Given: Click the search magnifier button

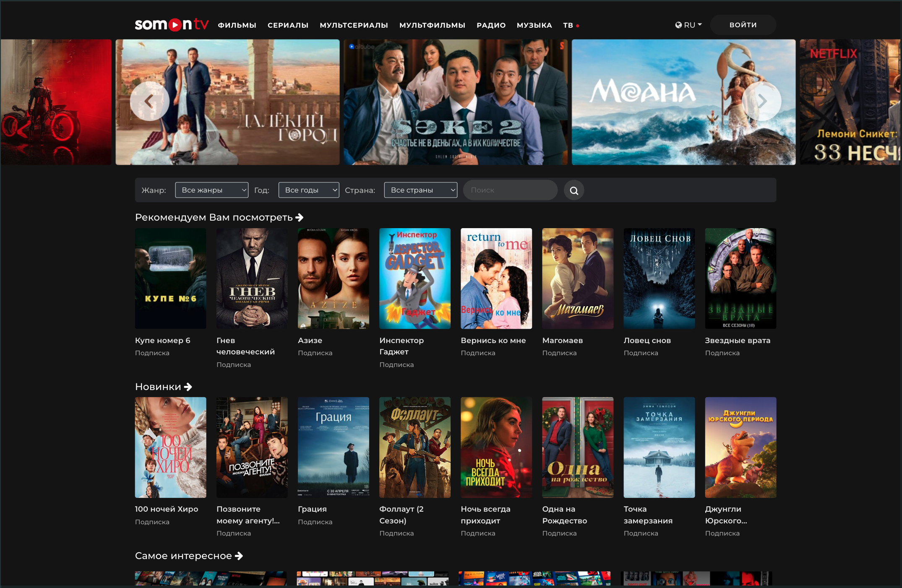Looking at the screenshot, I should click(574, 190).
